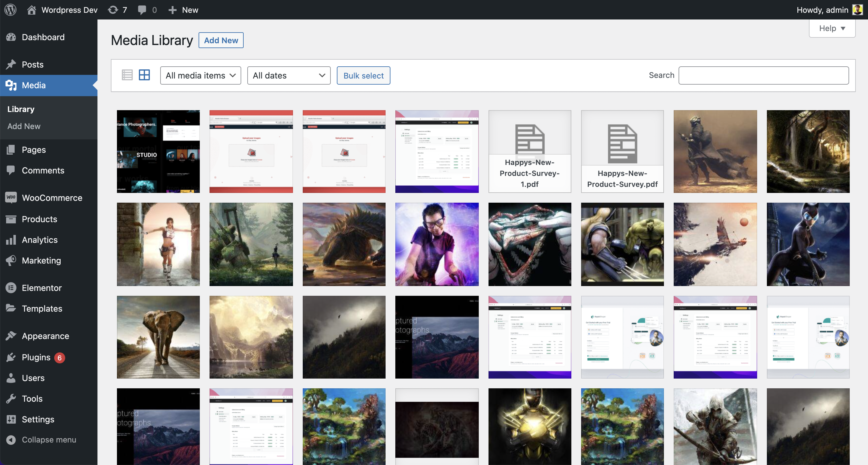Click the Add New button beside title
The height and width of the screenshot is (465, 868).
(x=221, y=40)
